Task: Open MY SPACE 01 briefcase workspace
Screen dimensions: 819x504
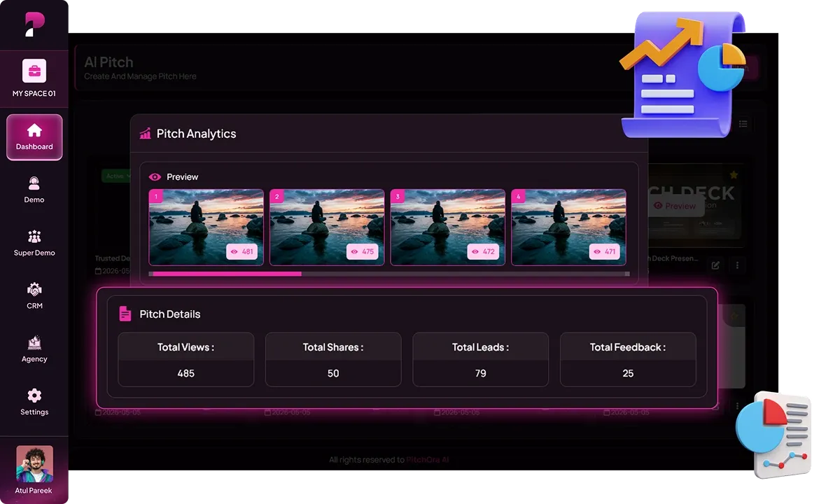Action: click(x=34, y=78)
